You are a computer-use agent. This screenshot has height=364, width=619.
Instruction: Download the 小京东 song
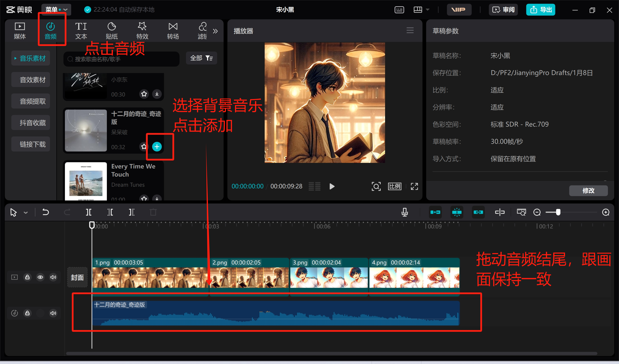157,94
